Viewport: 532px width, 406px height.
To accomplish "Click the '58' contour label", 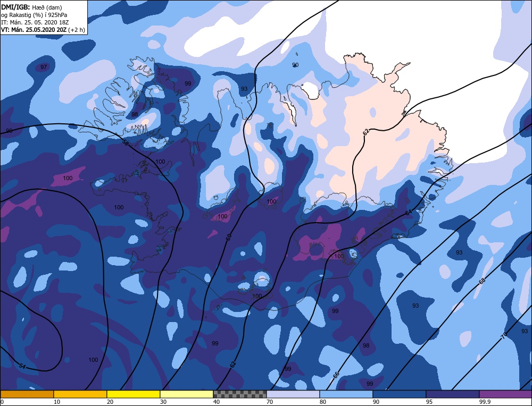I will [x=126, y=143].
